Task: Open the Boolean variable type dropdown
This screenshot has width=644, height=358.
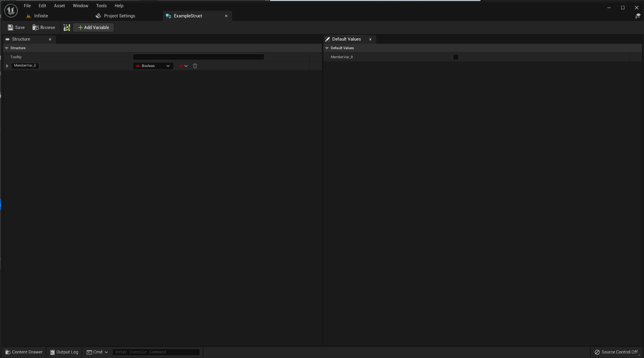Action: pos(153,66)
